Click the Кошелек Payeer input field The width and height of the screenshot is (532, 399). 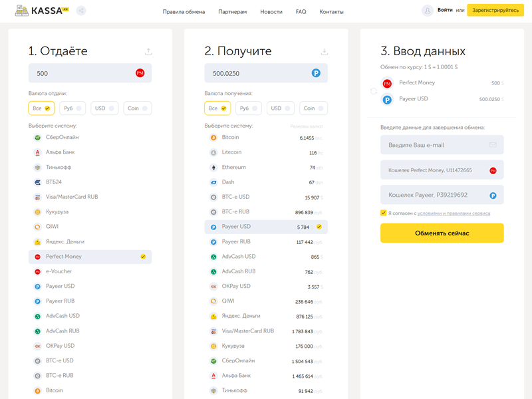click(442, 195)
